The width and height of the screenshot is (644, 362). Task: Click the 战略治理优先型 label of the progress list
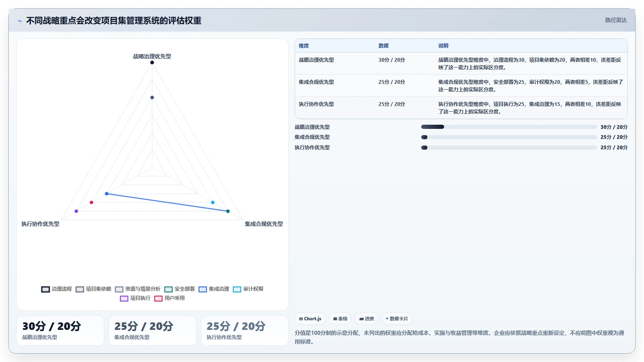312,127
